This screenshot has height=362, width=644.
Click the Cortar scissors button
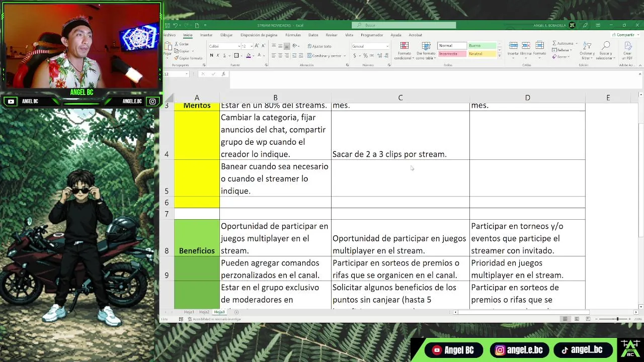coord(182,44)
